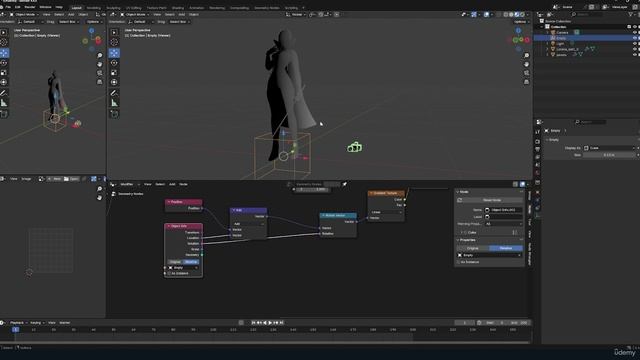Expand the Camera item in outliner
Image resolution: width=640 pixels, height=360 pixels.
[x=548, y=32]
